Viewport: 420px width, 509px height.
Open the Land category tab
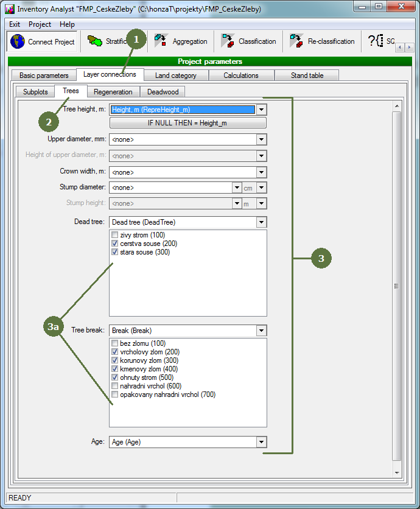click(176, 75)
